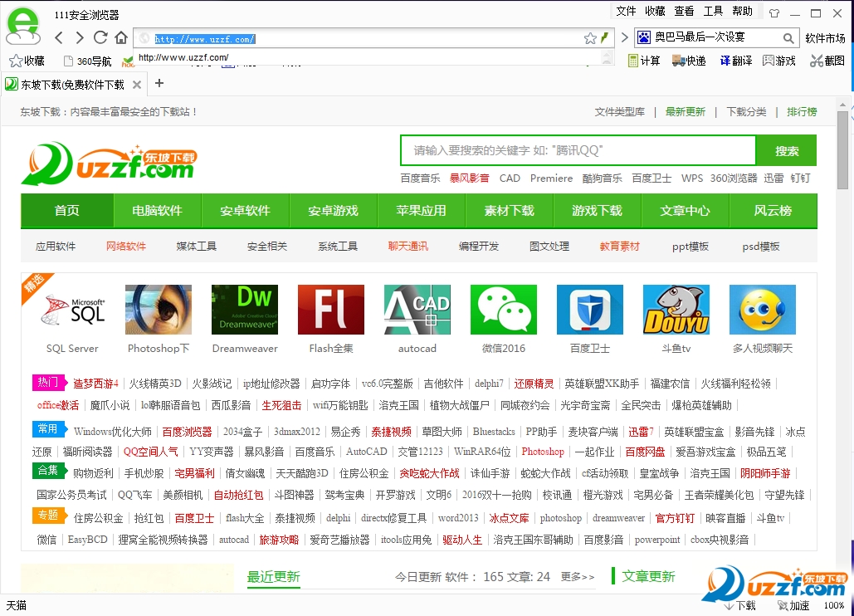This screenshot has width=854, height=616.
Task: Open the 游戏 games tool
Action: 778,61
